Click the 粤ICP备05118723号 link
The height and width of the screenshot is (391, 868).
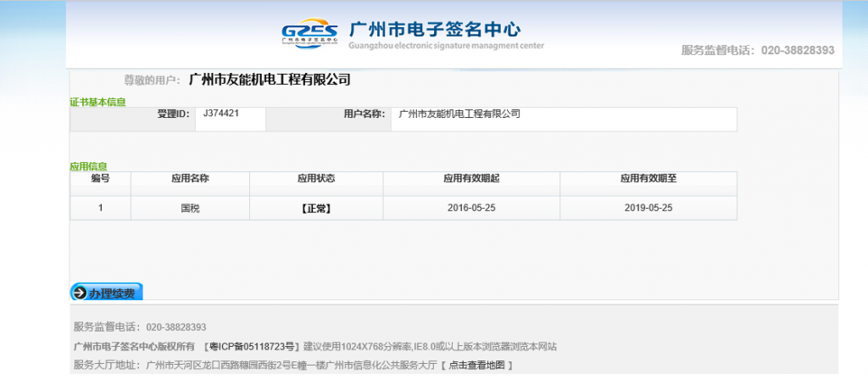click(x=252, y=347)
